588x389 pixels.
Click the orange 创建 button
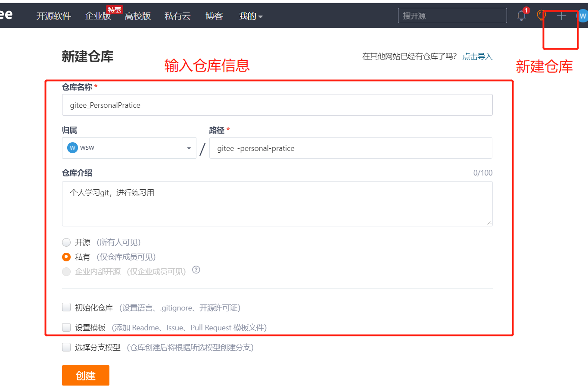click(x=86, y=376)
